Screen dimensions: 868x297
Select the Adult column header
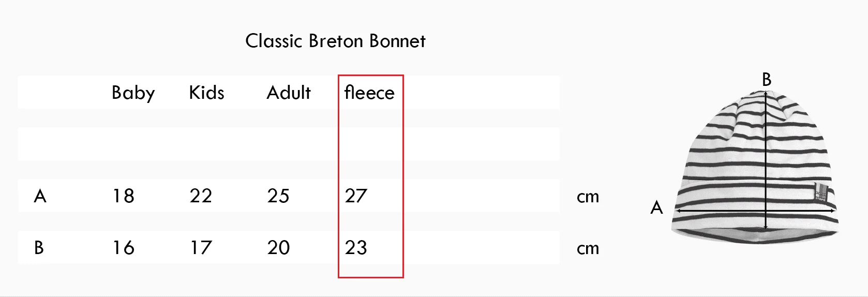coord(288,93)
